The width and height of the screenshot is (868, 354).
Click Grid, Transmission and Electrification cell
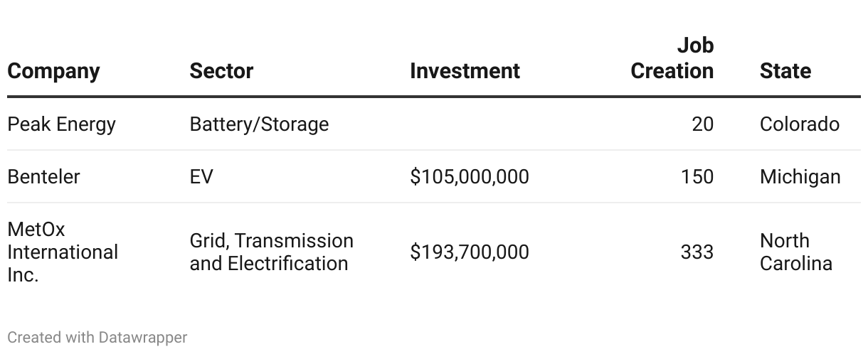(271, 252)
